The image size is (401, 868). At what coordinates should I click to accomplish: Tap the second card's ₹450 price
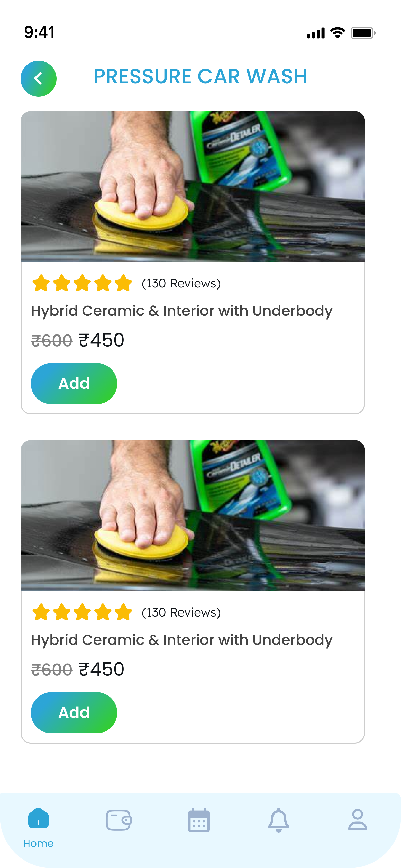click(102, 669)
